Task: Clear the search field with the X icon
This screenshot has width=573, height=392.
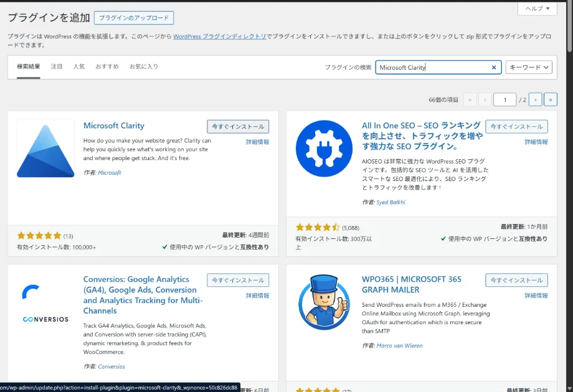Action: [493, 67]
